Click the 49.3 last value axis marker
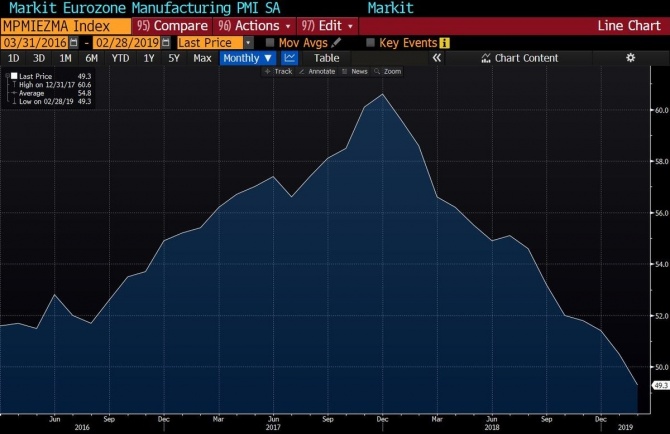 (661, 385)
